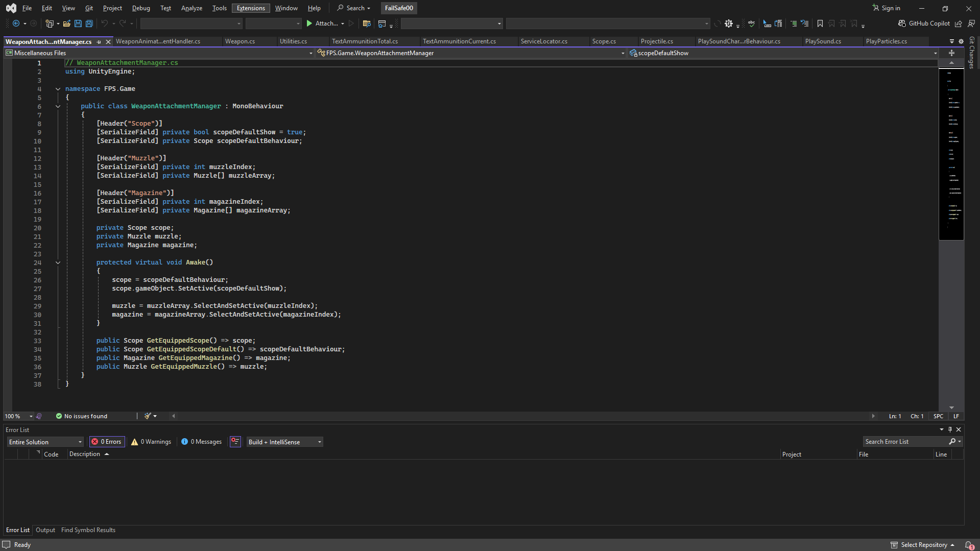Image resolution: width=980 pixels, height=551 pixels.
Task: Expand the Build + IntelliSense dropdown
Action: 284,442
